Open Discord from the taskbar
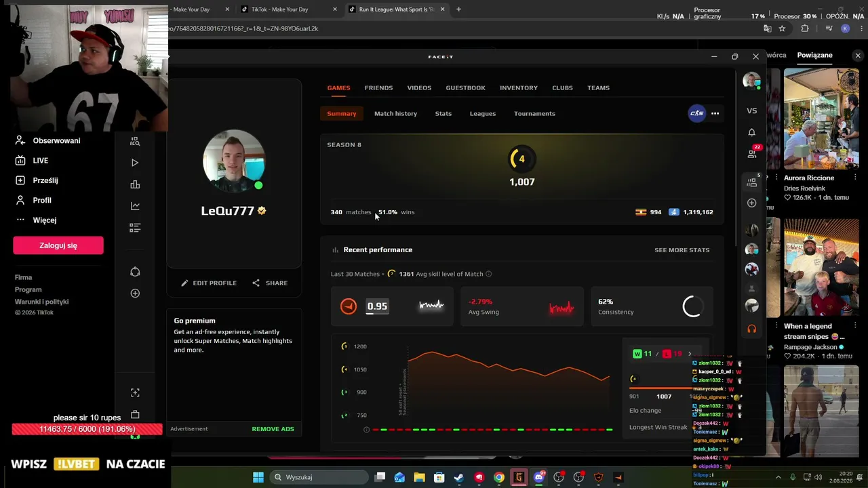Image resolution: width=868 pixels, height=488 pixels. pos(539,477)
